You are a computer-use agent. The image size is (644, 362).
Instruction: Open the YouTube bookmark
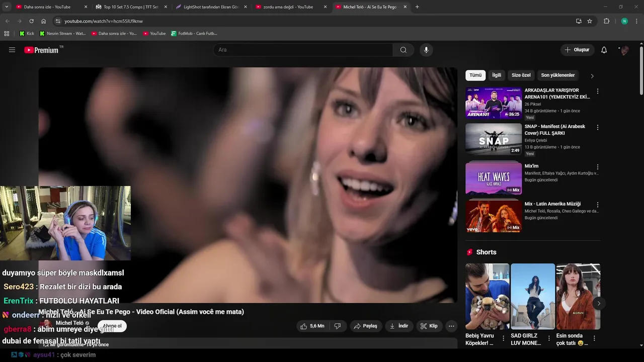154,34
